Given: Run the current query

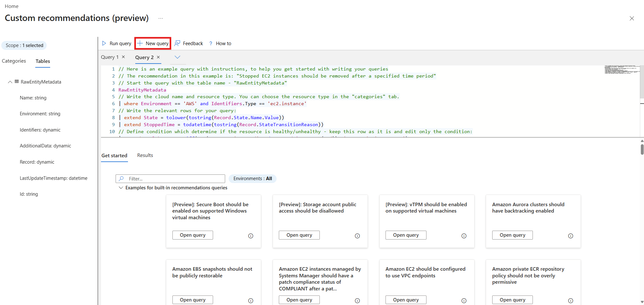Looking at the screenshot, I should (x=117, y=44).
